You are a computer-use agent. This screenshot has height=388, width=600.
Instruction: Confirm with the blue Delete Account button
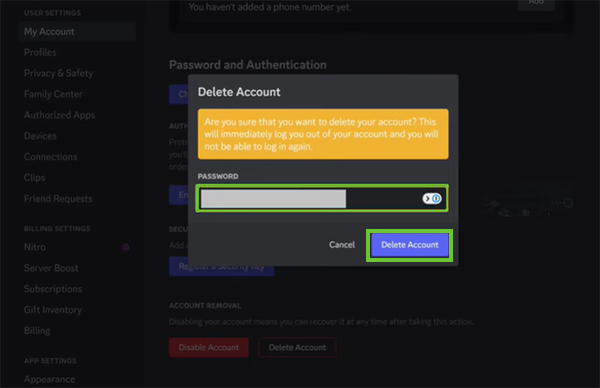point(409,245)
